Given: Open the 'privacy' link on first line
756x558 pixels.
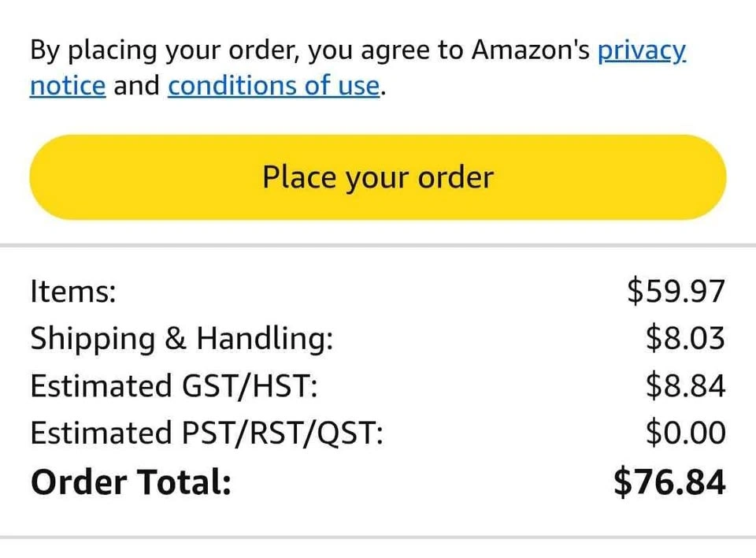Looking at the screenshot, I should click(x=641, y=50).
